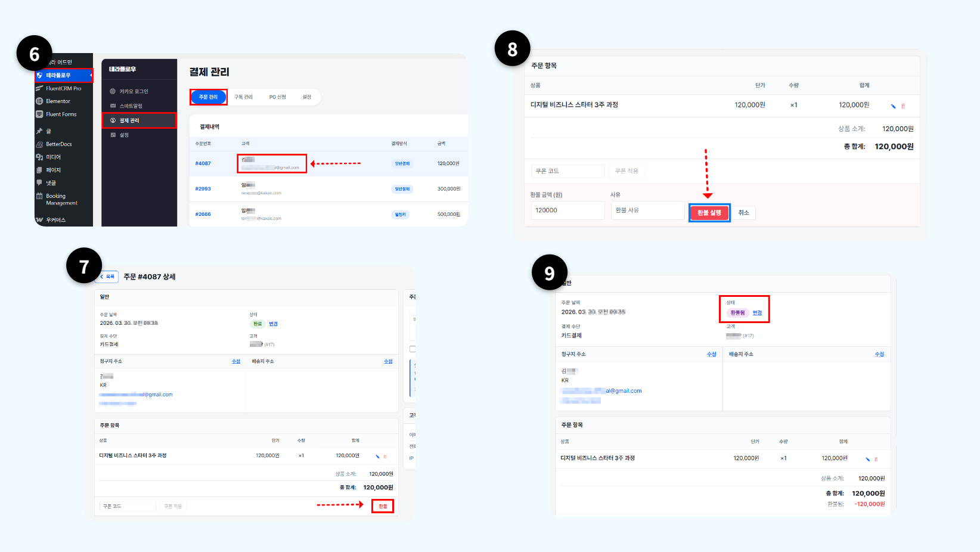Open Booking Management calendar menu
The image size is (980, 552).
[62, 199]
